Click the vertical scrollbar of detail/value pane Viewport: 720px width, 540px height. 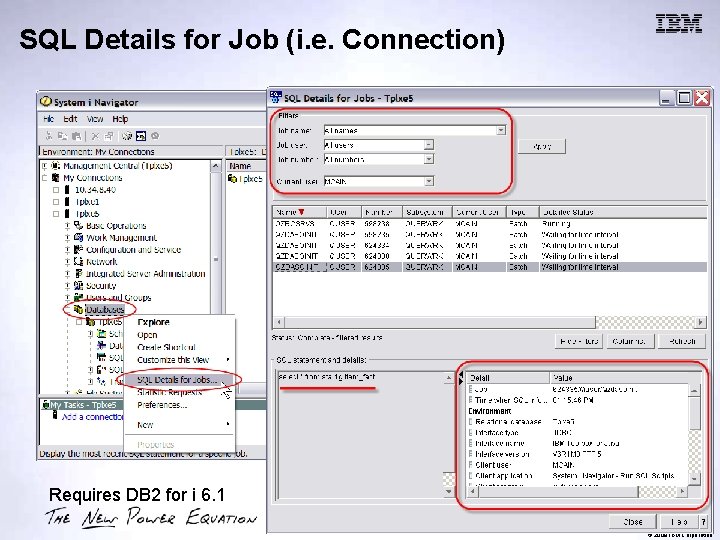coord(694,434)
